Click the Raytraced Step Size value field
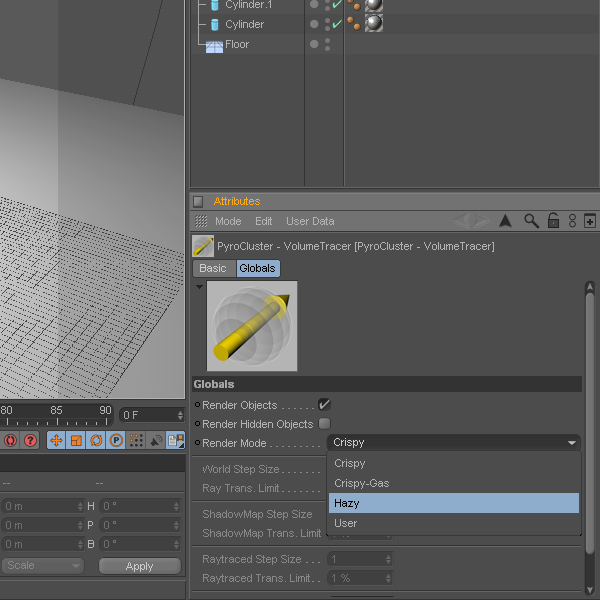The image size is (600, 600). [360, 559]
